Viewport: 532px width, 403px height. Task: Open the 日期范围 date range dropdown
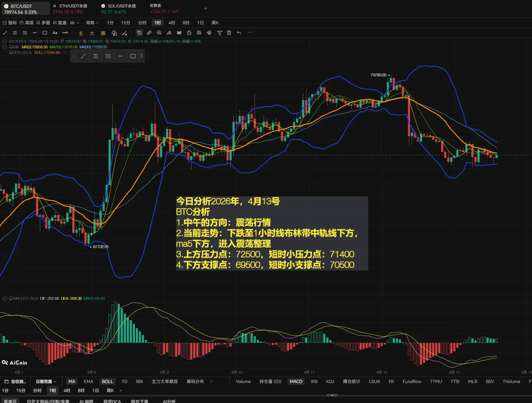click(x=46, y=381)
